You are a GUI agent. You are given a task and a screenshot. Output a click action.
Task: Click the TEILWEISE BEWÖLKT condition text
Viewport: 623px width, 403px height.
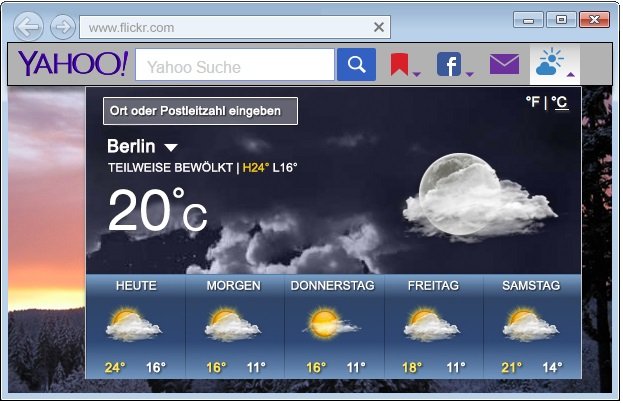170,168
